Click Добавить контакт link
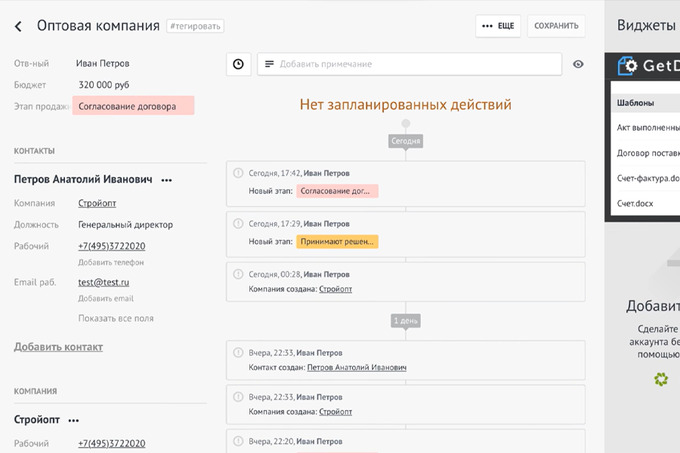This screenshot has height=453, width=680. (58, 347)
